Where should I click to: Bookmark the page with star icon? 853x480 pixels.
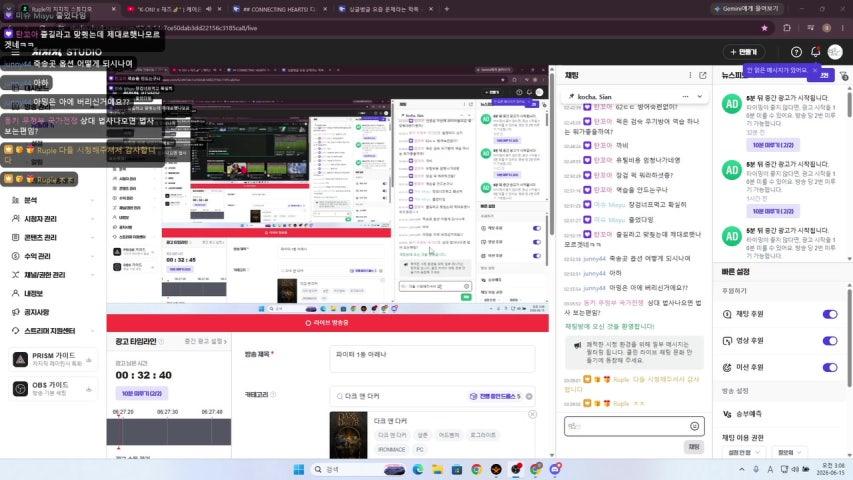pyautogui.click(x=764, y=28)
